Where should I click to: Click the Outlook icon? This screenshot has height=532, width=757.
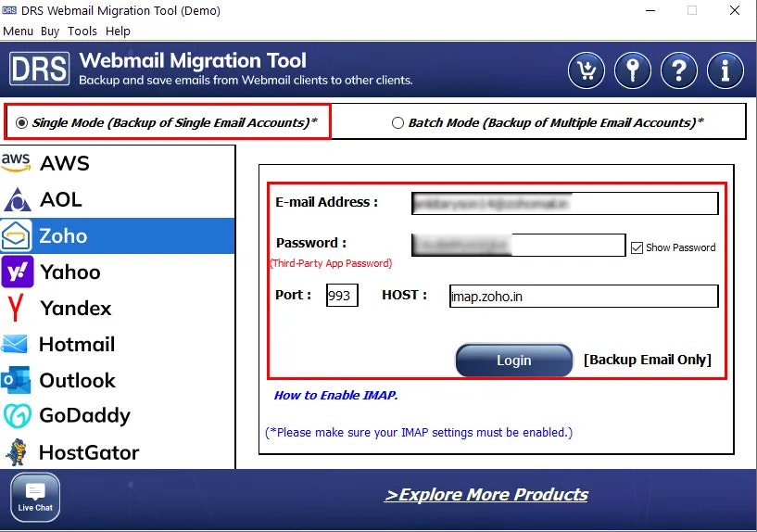pos(16,380)
